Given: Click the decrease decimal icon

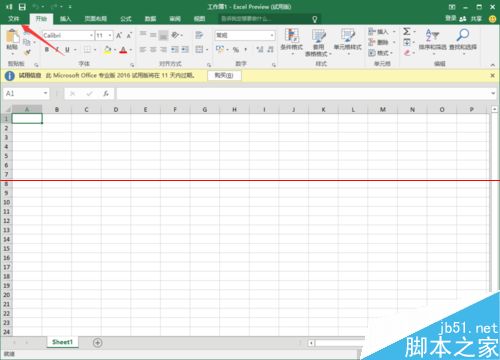Looking at the screenshot, I should (x=270, y=50).
